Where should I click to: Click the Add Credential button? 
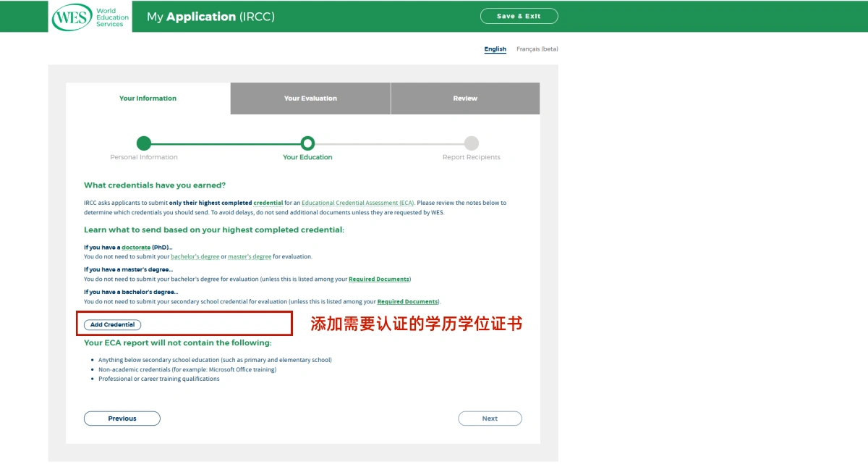pos(112,325)
